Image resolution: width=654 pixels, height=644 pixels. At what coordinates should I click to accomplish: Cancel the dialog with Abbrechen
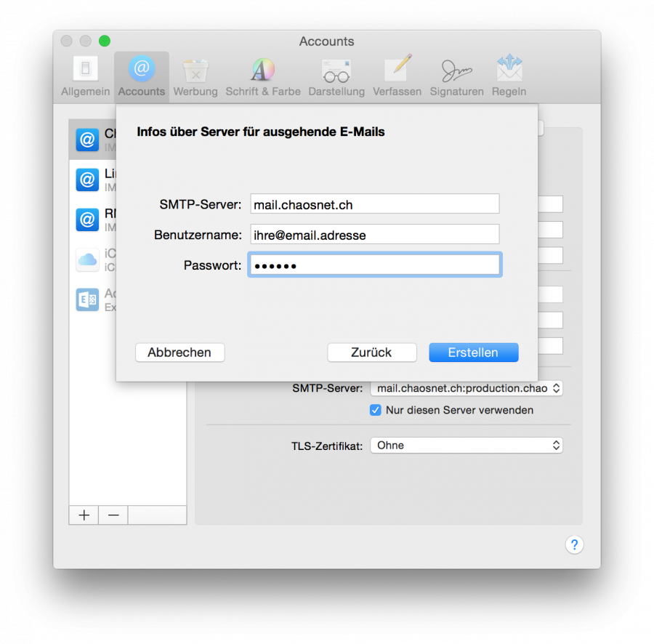click(179, 352)
